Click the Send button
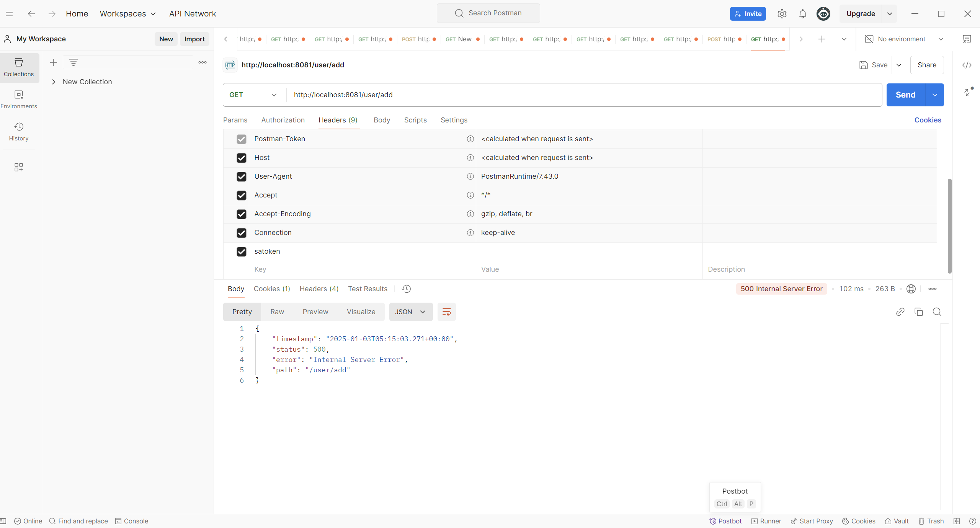The height and width of the screenshot is (528, 980). [x=905, y=95]
